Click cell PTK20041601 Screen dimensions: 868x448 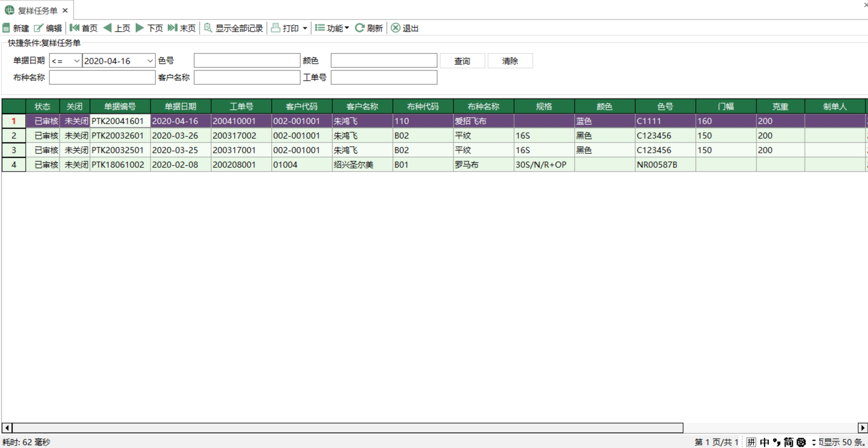tap(120, 121)
